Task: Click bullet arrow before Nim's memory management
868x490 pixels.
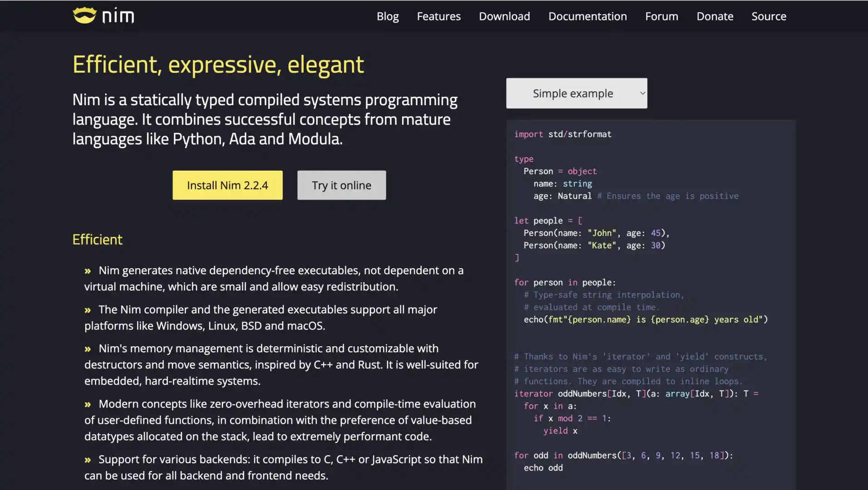Action: click(x=88, y=349)
